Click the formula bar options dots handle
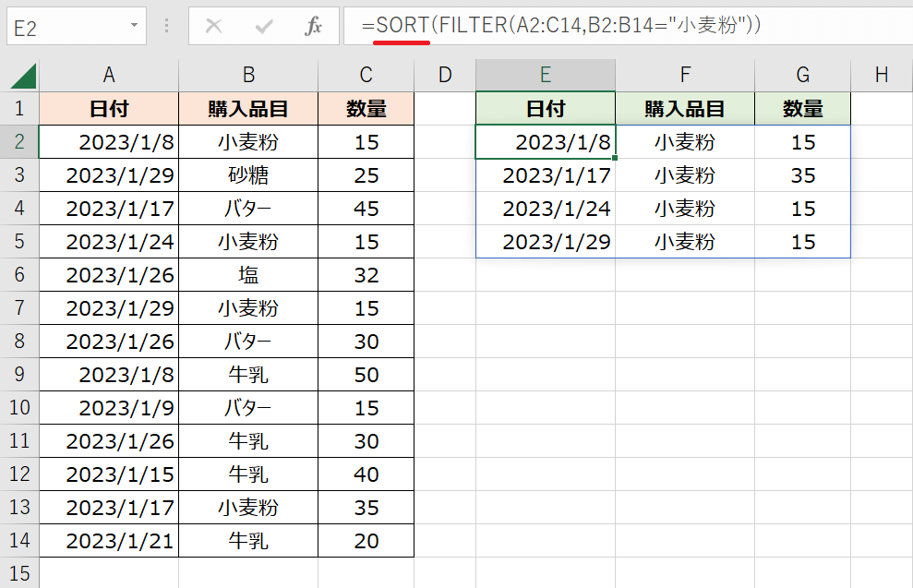This screenshot has width=913, height=588. pos(167,26)
